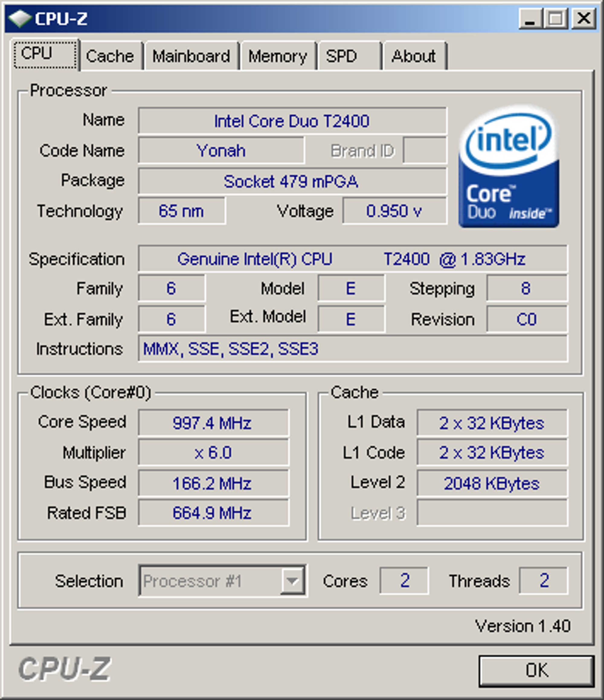
Task: Click the Ext. Model value field
Action: (x=351, y=319)
